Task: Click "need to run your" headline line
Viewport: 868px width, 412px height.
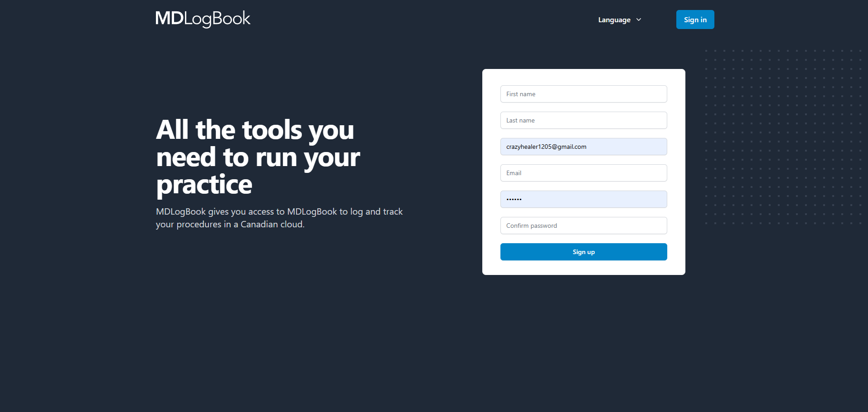Action: 258,157
